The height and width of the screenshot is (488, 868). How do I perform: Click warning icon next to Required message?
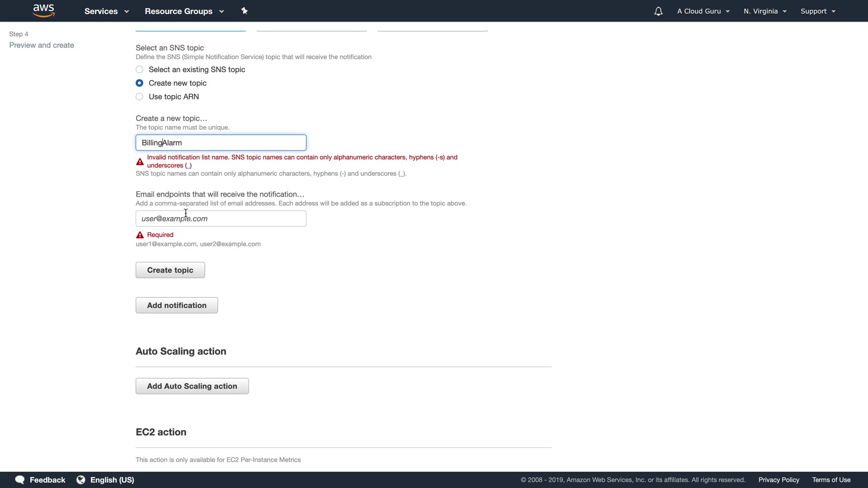[140, 235]
